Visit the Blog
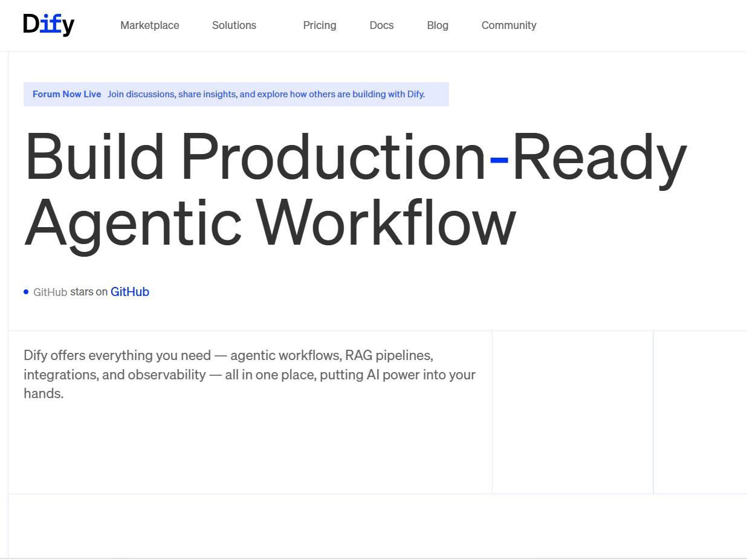This screenshot has height=560, width=747. [438, 25]
